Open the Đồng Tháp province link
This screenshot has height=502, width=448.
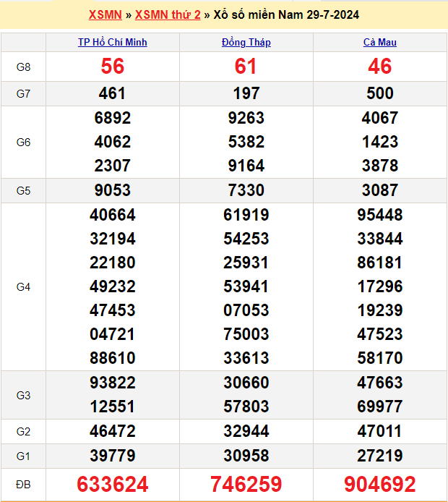246,42
